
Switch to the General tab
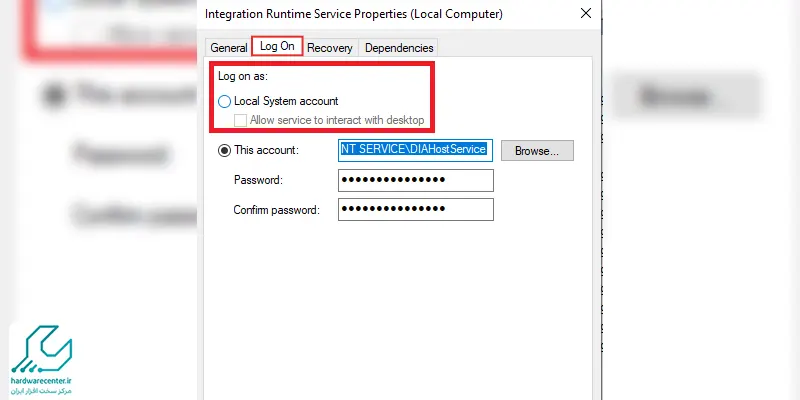click(x=229, y=47)
